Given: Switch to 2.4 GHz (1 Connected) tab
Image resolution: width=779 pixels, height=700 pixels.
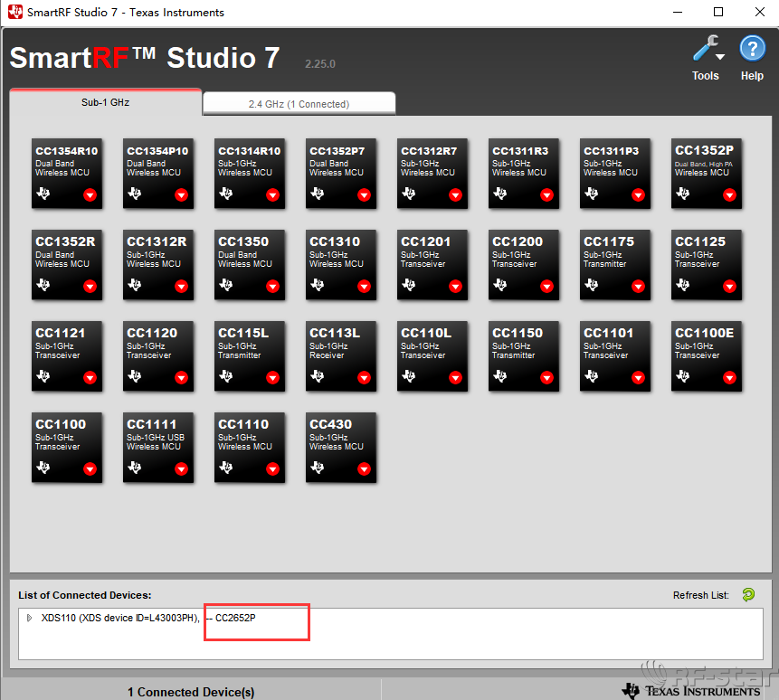Looking at the screenshot, I should point(299,104).
